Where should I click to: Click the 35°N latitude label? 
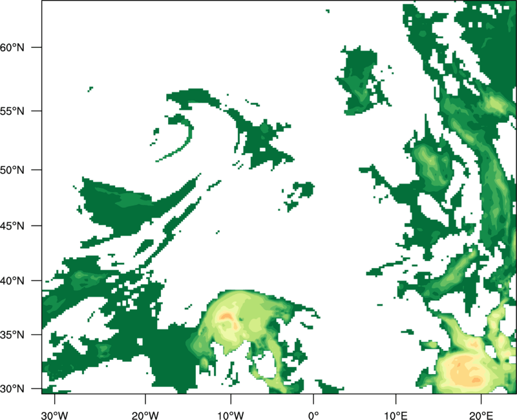pyautogui.click(x=12, y=335)
